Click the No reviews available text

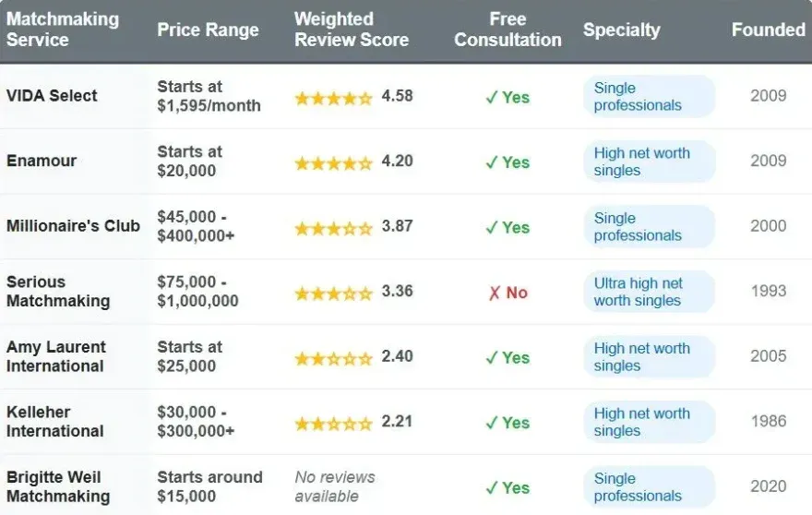tap(335, 486)
